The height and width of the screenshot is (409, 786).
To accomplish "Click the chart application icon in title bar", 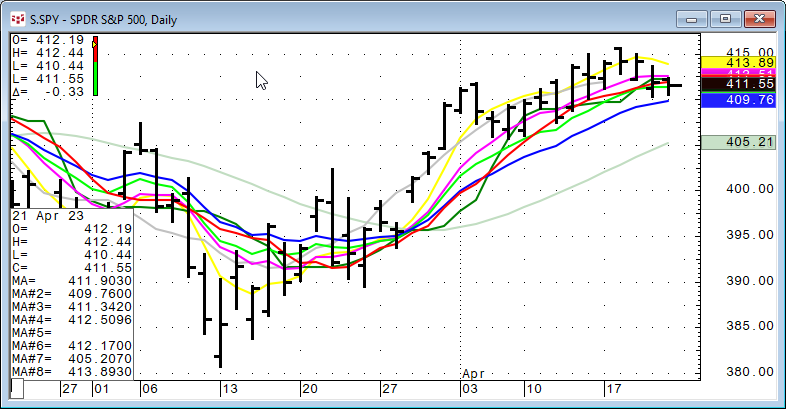I will 18,20.
